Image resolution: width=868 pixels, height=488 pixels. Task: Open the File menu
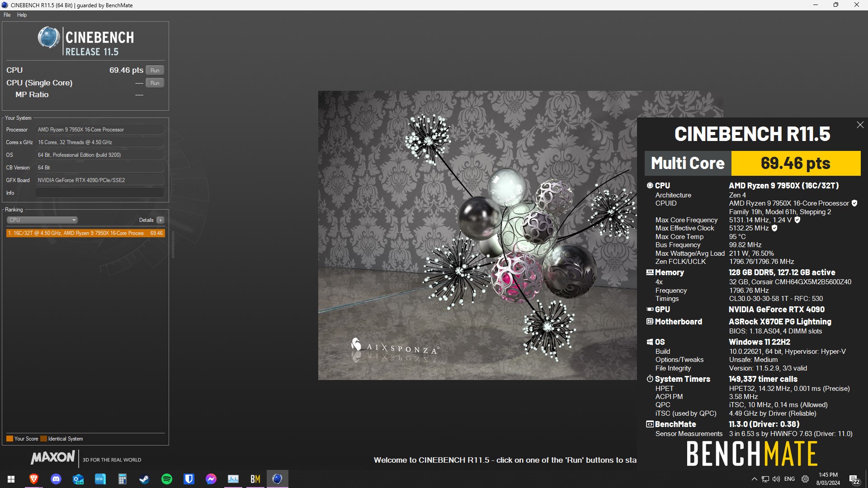pos(7,15)
